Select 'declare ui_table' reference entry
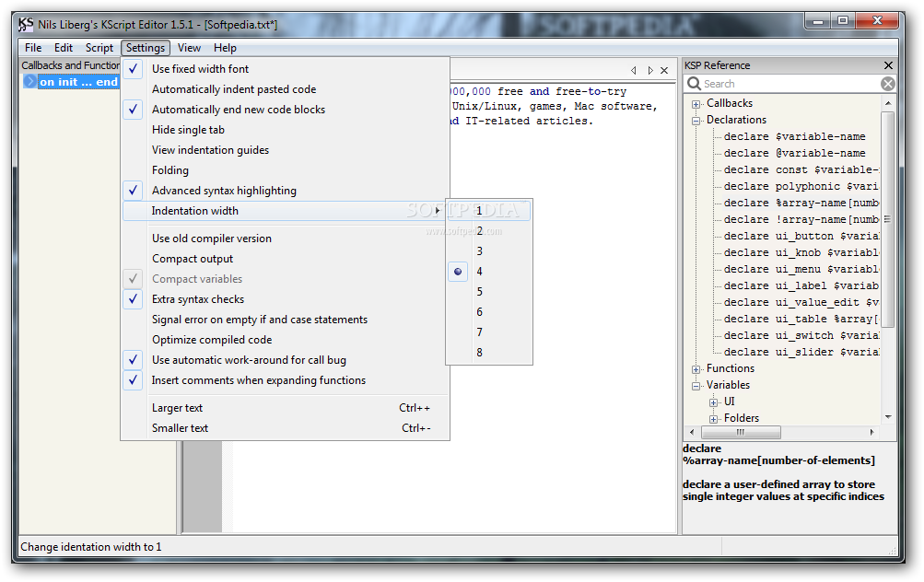 801,319
